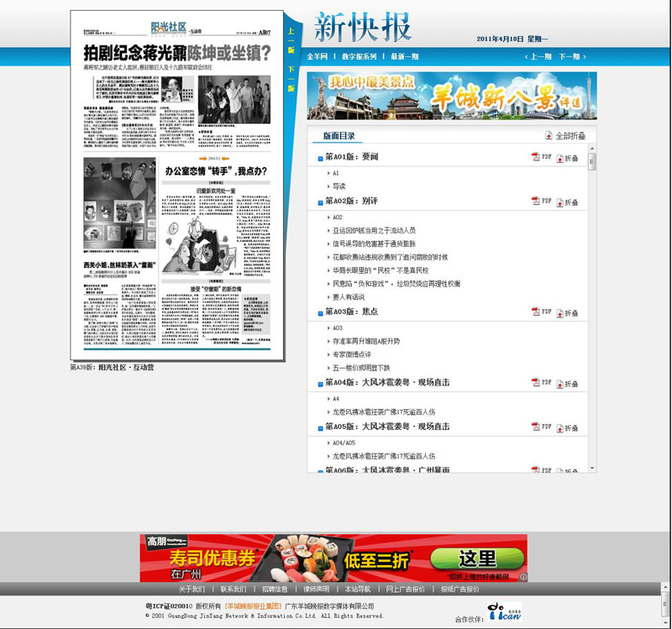Screen dimensions: 672x629
Task: Go to the previous page with 上一版
Action: (291, 40)
